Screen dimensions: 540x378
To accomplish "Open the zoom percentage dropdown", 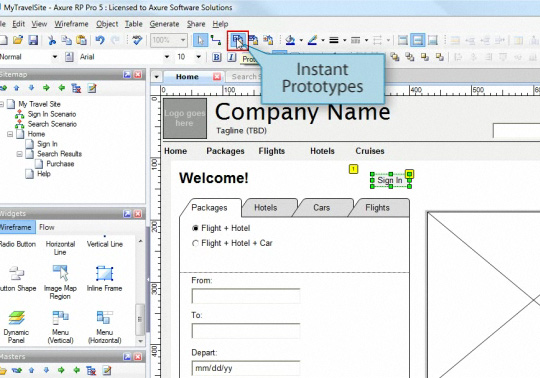I will (x=183, y=40).
